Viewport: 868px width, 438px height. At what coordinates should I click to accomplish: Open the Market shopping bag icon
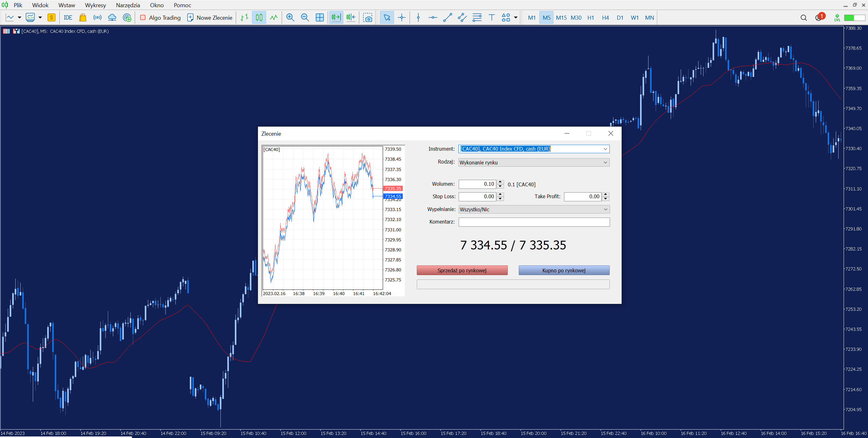tap(83, 18)
